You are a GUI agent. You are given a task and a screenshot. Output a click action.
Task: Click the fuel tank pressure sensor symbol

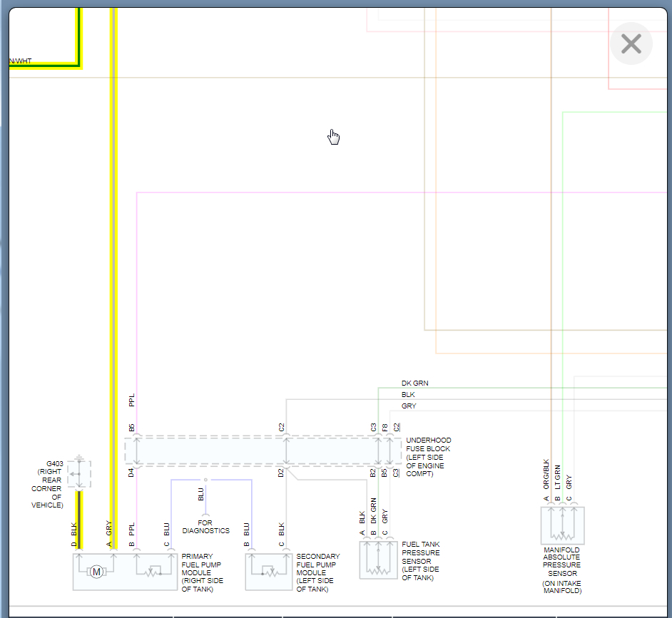(x=378, y=560)
